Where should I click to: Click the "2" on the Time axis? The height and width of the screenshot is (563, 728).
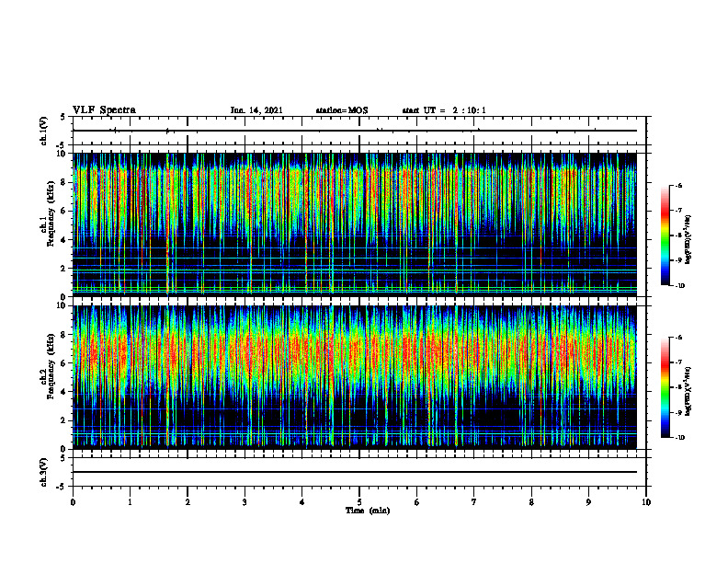(x=188, y=502)
